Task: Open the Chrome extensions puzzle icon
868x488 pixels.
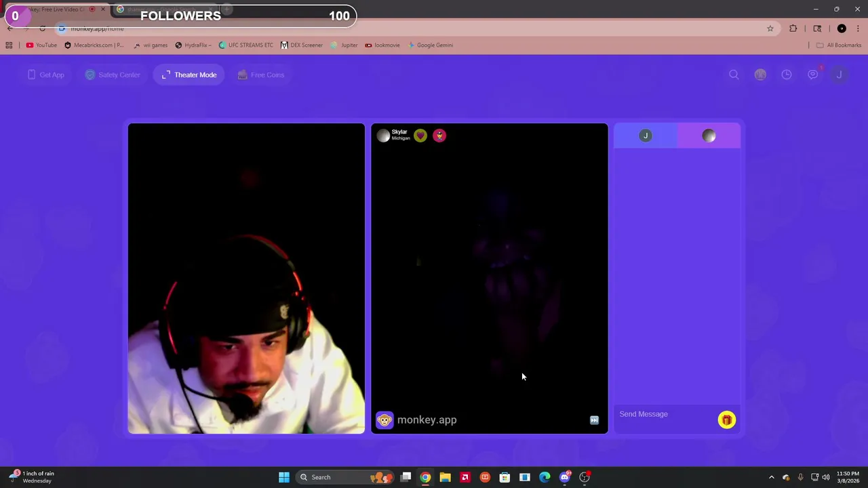Action: tap(793, 28)
